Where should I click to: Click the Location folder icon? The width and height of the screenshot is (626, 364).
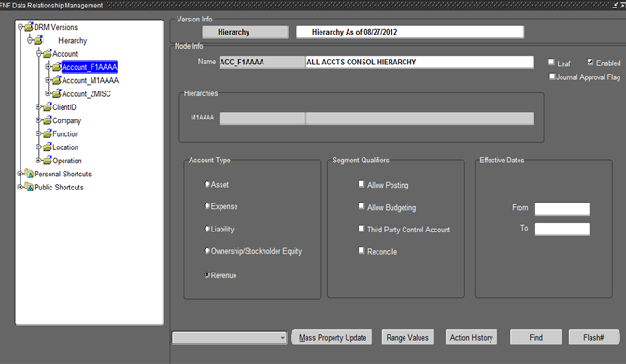tap(48, 147)
